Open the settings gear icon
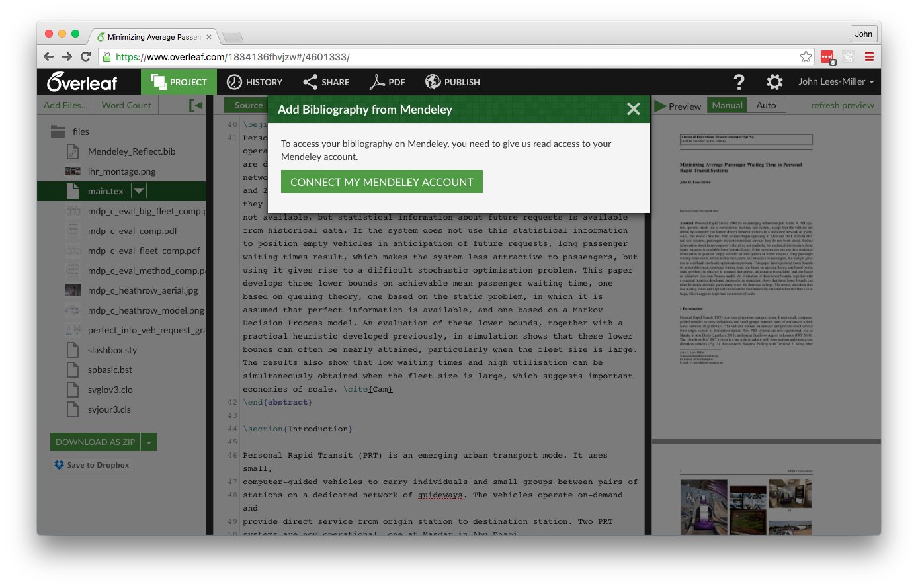 774,82
